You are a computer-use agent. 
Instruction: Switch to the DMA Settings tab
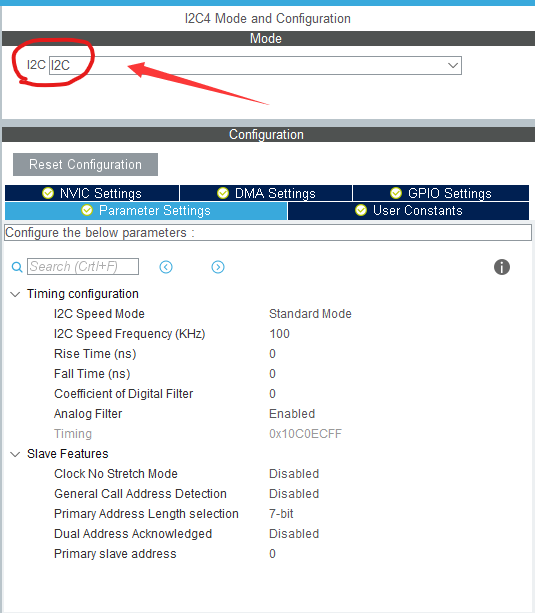266,193
